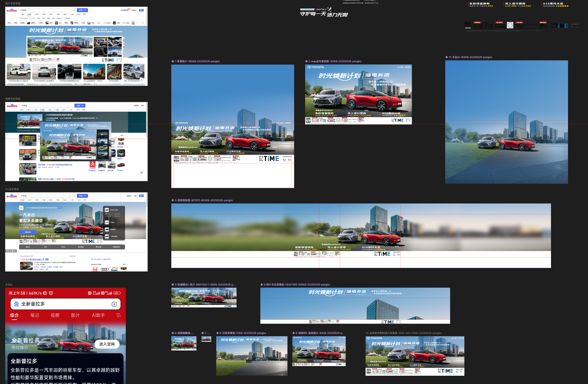Screen dimensions: 588x384
Task: Select 笔记 tab in 手百ai mockup
Action: pyautogui.click(x=35, y=315)
